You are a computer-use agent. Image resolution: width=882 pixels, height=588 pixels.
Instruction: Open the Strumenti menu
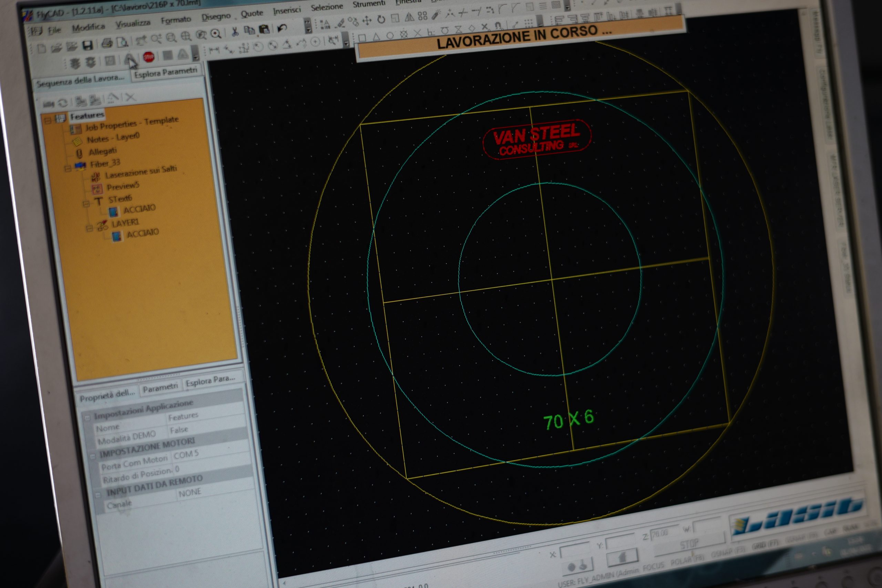point(369,4)
